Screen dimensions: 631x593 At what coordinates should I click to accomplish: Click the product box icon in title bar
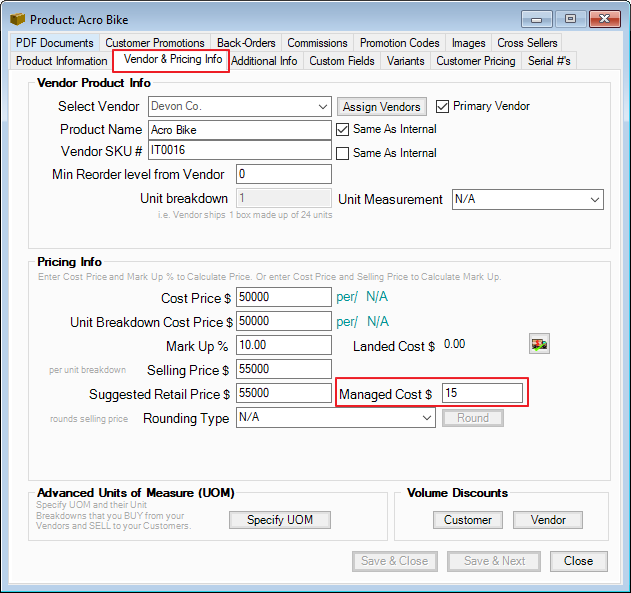[x=17, y=19]
